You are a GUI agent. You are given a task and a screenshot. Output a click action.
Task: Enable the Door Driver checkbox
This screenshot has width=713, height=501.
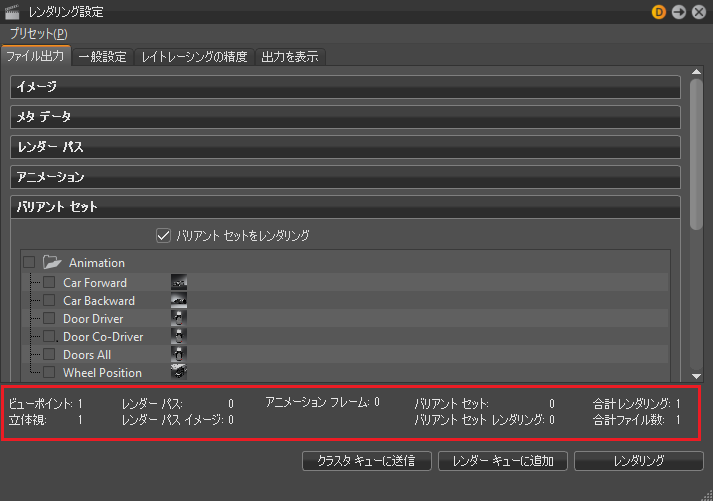pyautogui.click(x=49, y=318)
